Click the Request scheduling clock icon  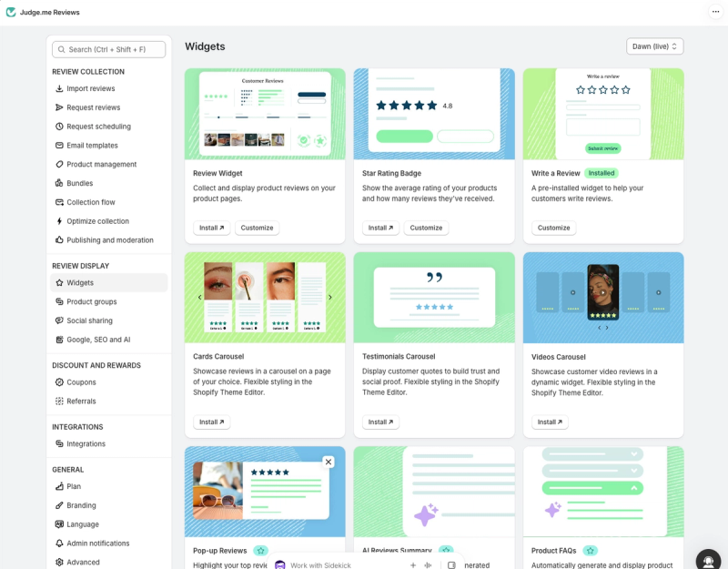[59, 127]
